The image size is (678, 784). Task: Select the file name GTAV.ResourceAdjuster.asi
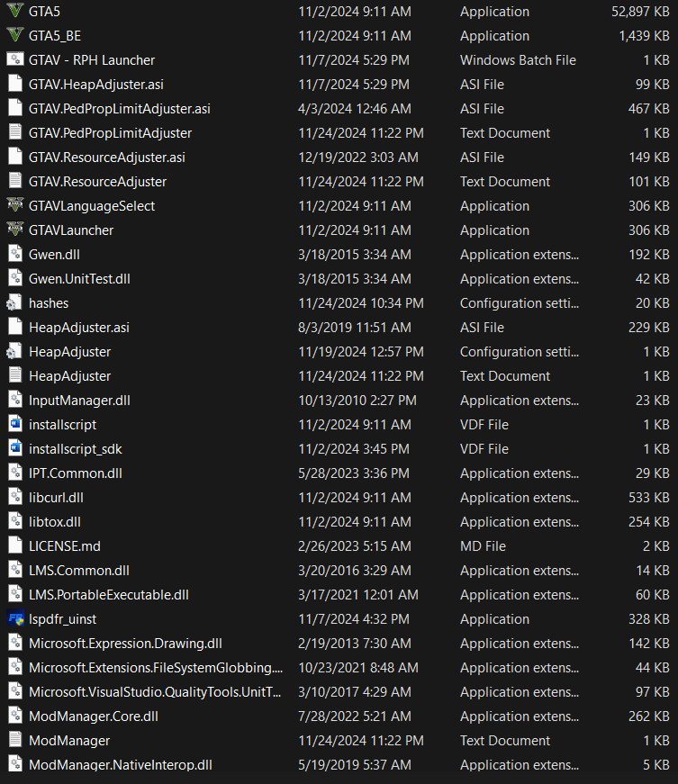tap(107, 158)
